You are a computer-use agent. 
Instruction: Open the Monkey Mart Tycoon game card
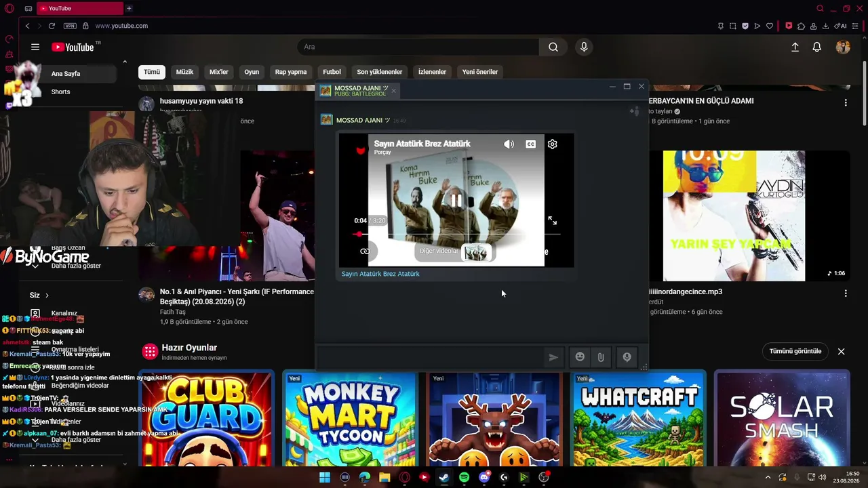point(351,418)
